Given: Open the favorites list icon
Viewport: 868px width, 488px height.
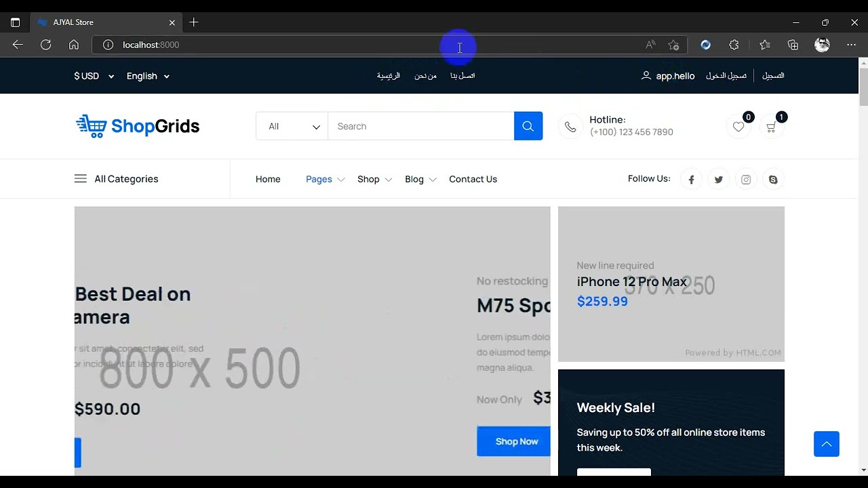Looking at the screenshot, I should 765,45.
